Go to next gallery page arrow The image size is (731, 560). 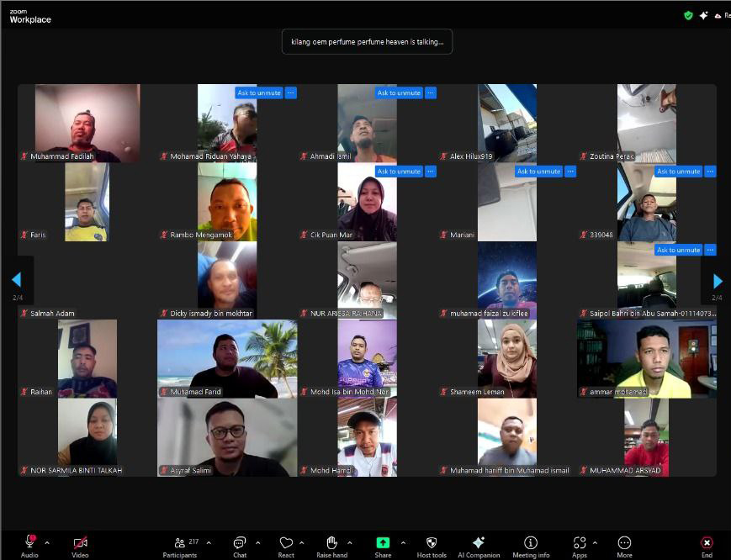tap(717, 281)
